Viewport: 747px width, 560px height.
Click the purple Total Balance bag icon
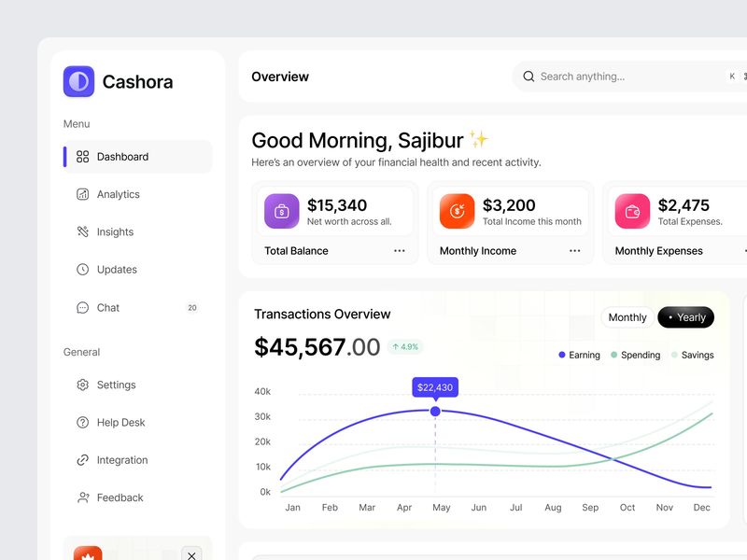[282, 211]
